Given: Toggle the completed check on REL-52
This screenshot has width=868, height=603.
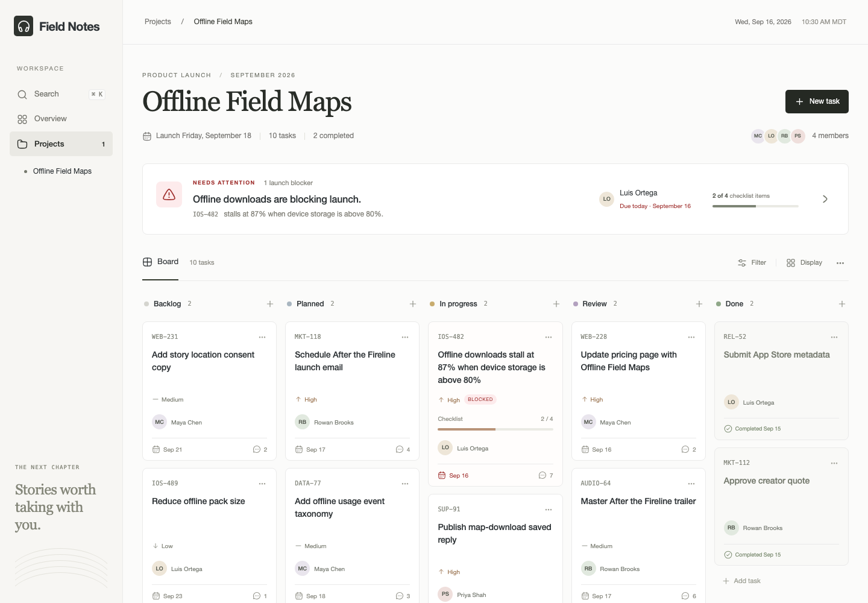Looking at the screenshot, I should (x=728, y=429).
